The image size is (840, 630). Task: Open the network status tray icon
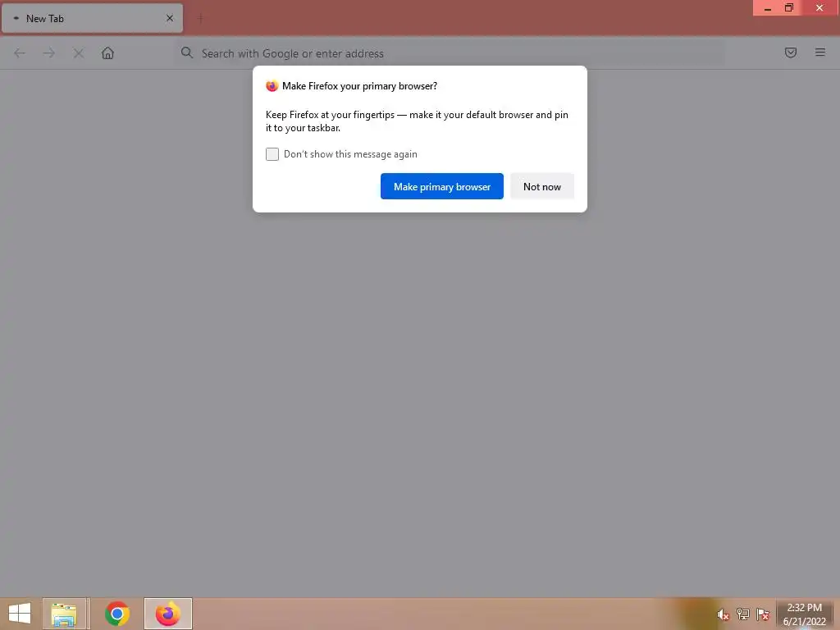pos(743,614)
